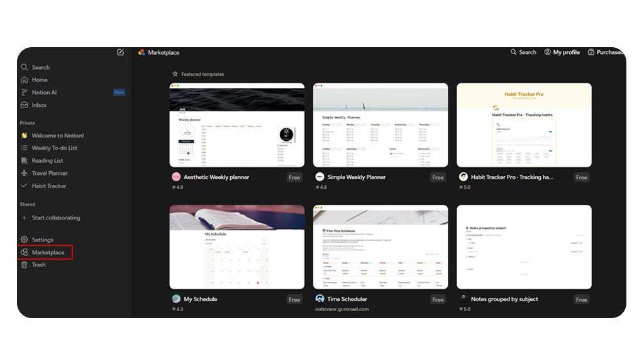This screenshot has width=644, height=337.
Task: Click the Free badge for Time Scheduler
Action: pos(438,300)
